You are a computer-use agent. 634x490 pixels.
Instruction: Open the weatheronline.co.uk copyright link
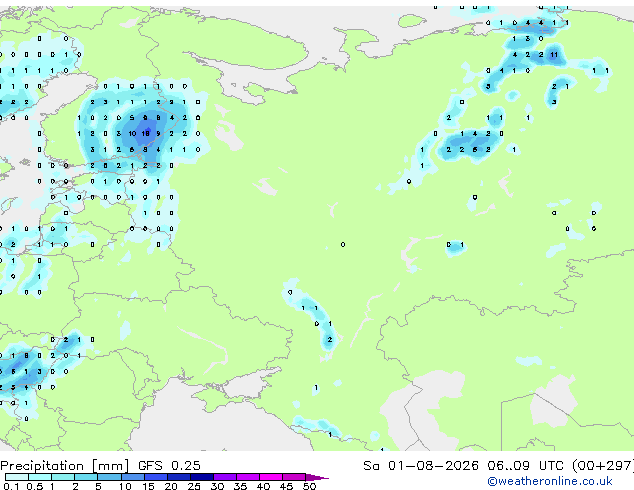[549, 481]
